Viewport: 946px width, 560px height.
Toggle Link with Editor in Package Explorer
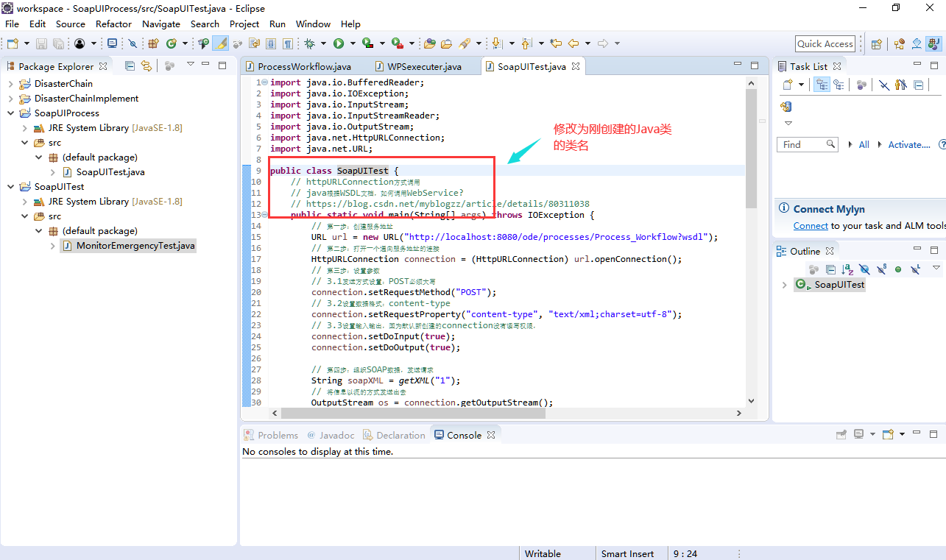click(x=147, y=65)
